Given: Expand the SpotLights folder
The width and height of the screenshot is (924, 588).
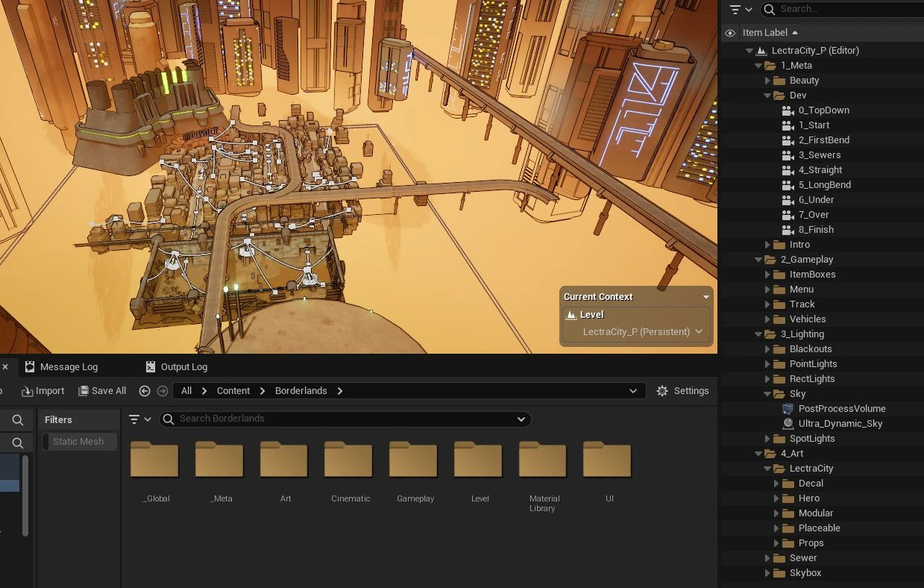Looking at the screenshot, I should [767, 439].
